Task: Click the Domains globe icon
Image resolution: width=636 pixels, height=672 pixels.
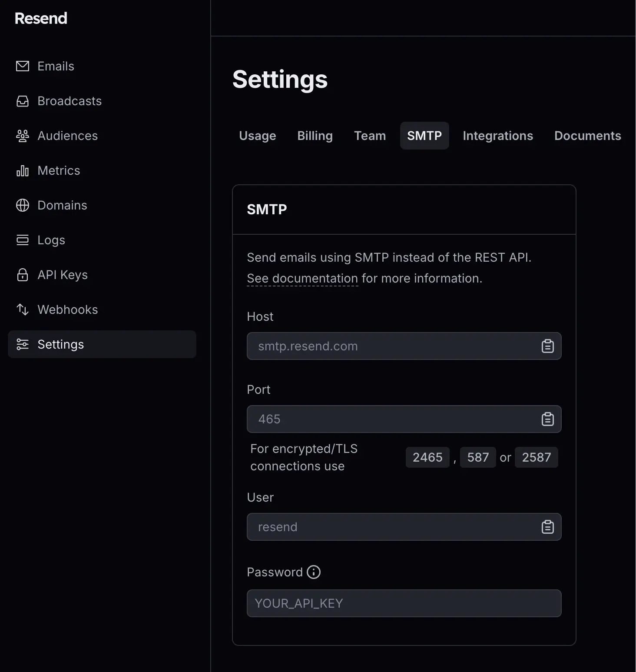Action: click(23, 205)
